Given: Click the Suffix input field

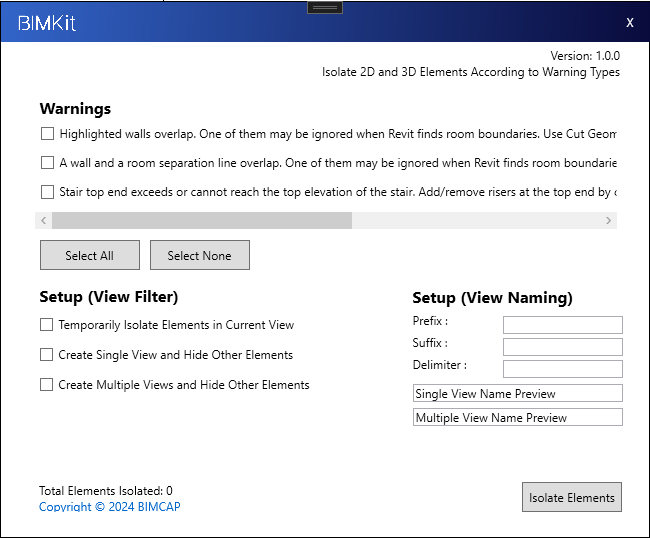Looking at the screenshot, I should click(x=563, y=347).
